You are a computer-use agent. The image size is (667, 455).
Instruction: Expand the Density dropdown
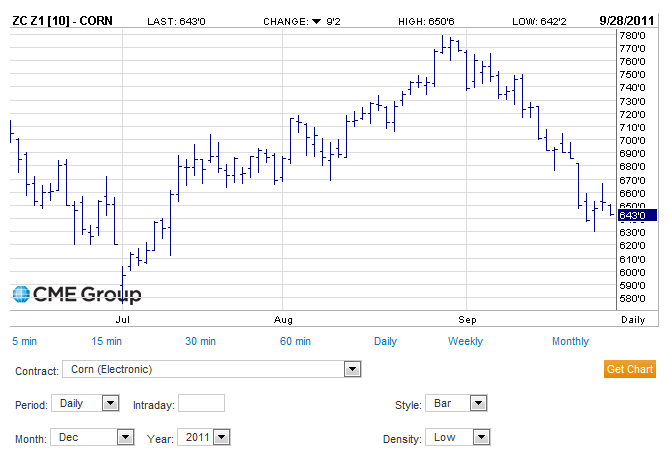[x=480, y=437]
